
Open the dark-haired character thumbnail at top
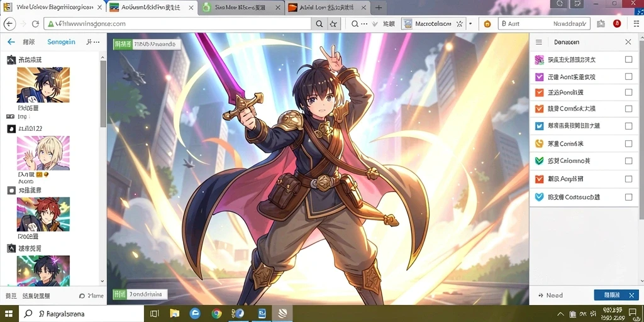(43, 85)
